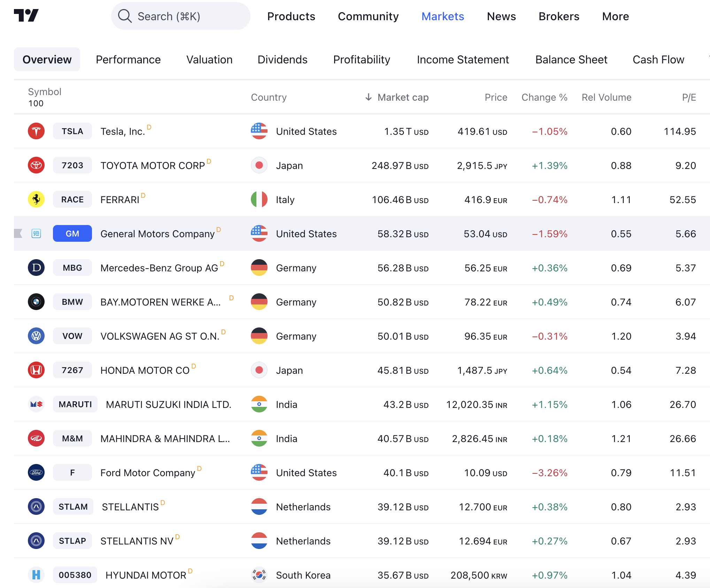The image size is (710, 588).
Task: Click the Ferrari prancing horse logo
Action: click(36, 200)
